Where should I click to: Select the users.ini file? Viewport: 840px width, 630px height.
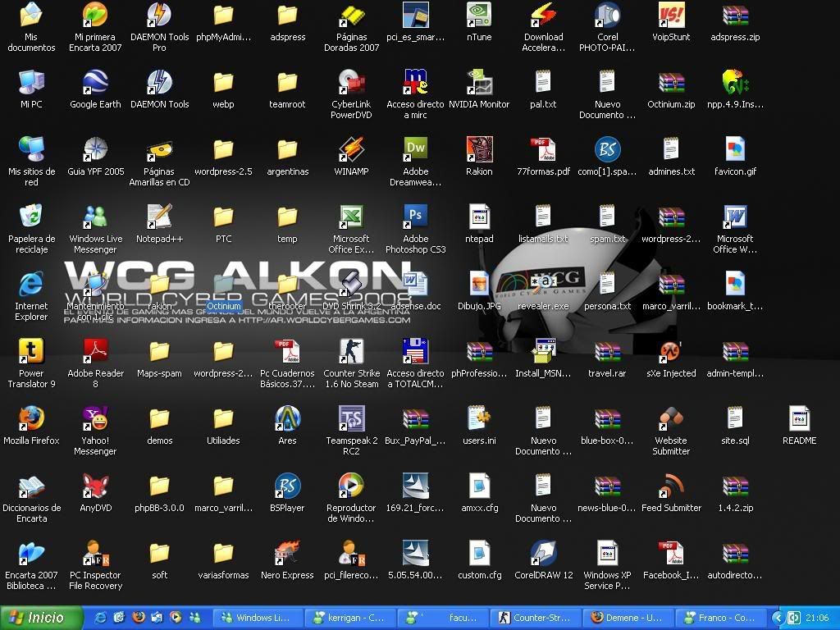coord(479,418)
